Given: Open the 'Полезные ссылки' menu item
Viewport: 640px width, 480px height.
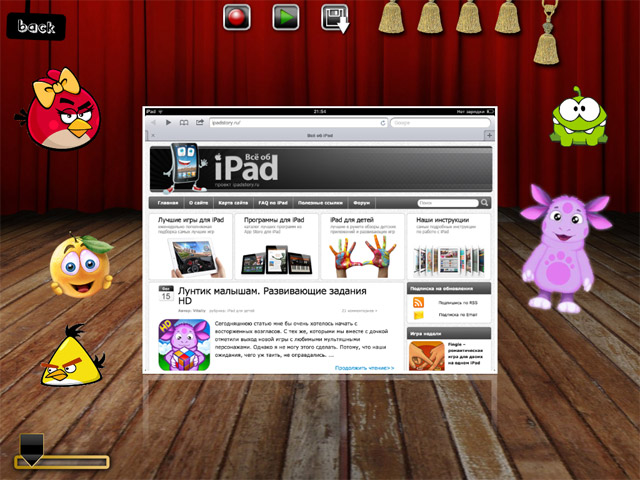Looking at the screenshot, I should tap(320, 203).
